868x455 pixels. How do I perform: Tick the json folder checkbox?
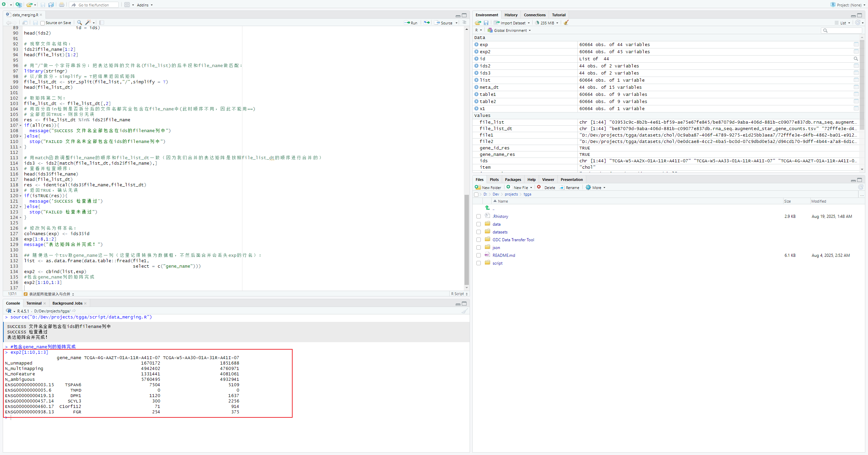(478, 248)
